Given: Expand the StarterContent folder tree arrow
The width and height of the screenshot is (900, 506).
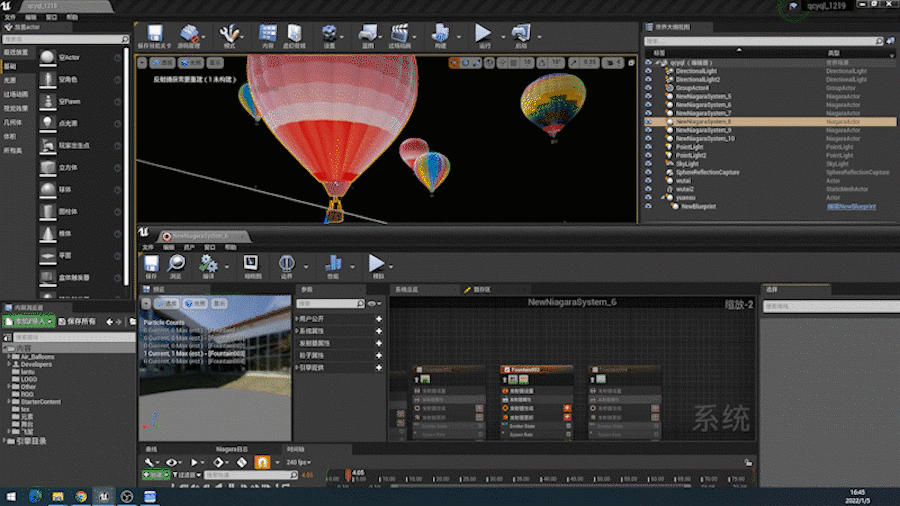Looking at the screenshot, I should 9,402.
